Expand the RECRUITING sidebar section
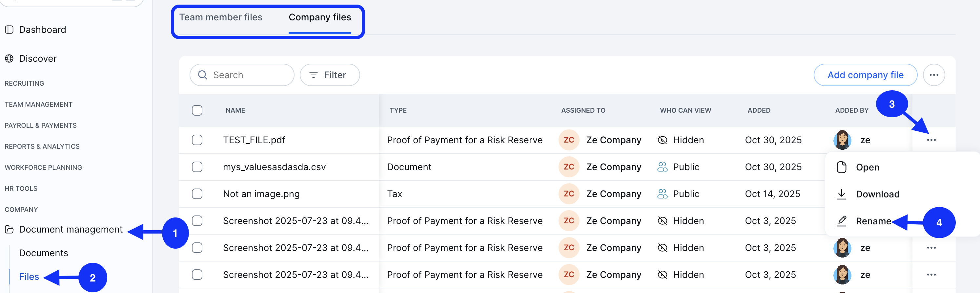The width and height of the screenshot is (980, 293). click(x=24, y=83)
